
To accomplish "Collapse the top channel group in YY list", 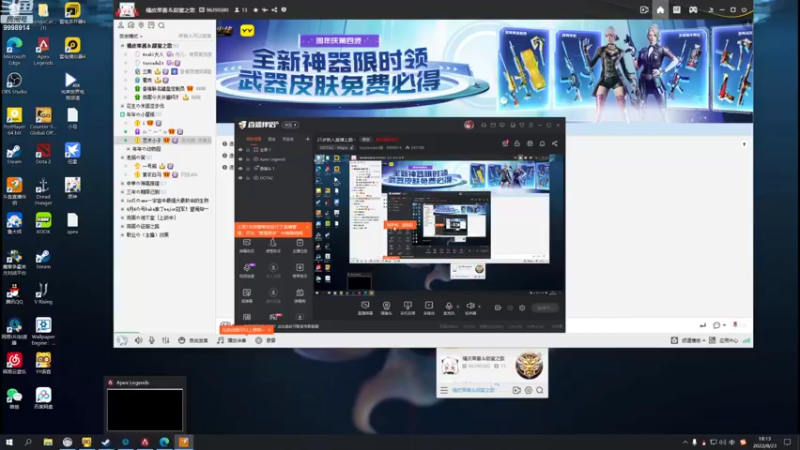I will 122,45.
